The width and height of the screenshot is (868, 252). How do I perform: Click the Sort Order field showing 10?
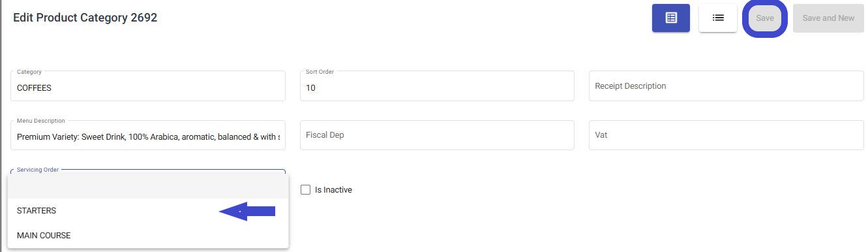pyautogui.click(x=437, y=86)
